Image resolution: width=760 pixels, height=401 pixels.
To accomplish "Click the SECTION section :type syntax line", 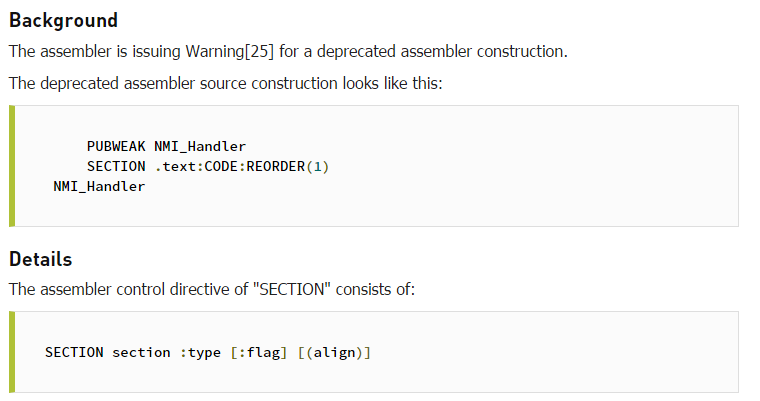I will pos(208,353).
